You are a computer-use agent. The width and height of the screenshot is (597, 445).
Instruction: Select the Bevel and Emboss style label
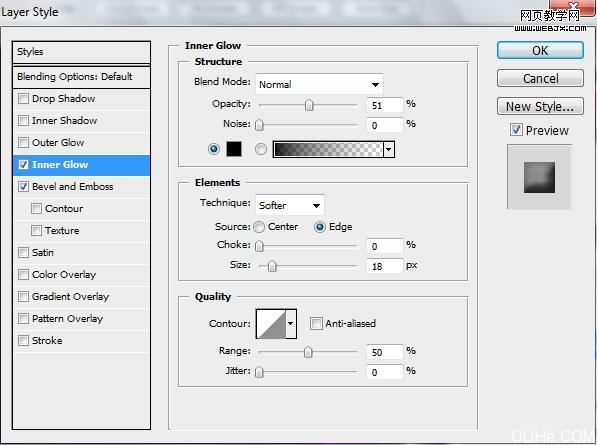tap(73, 187)
